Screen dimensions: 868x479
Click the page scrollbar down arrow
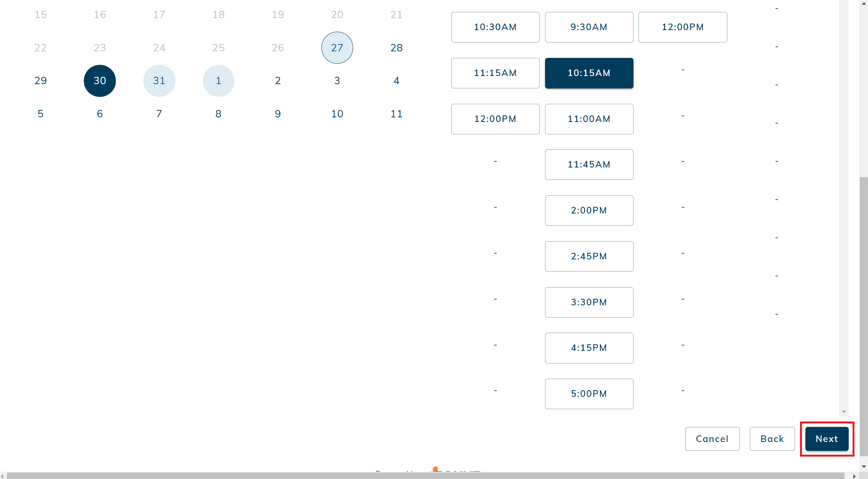point(864,467)
